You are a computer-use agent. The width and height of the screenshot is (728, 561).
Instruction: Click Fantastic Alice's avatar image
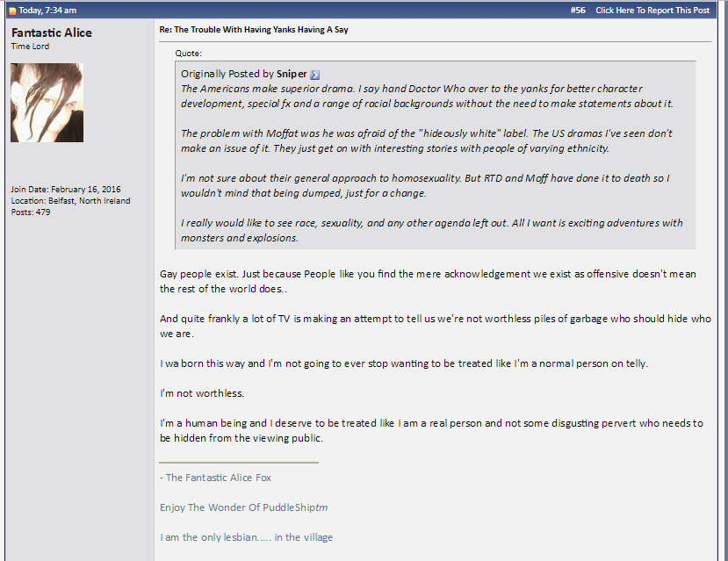coord(47,103)
